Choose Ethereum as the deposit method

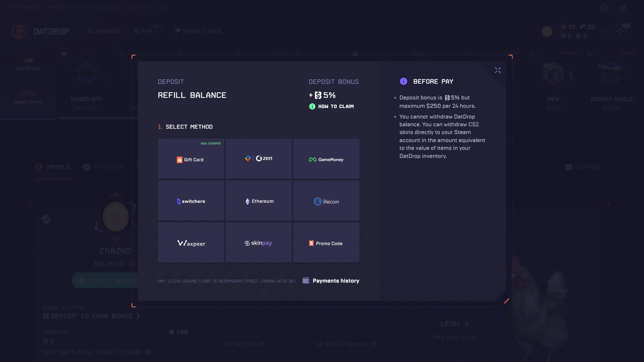point(258,201)
